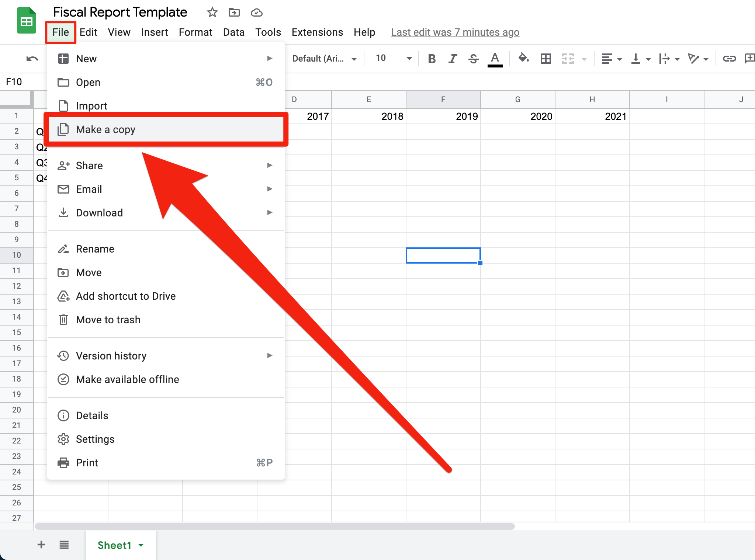Expand the Sheet1 tab options arrow
This screenshot has height=560, width=755.
(x=141, y=545)
